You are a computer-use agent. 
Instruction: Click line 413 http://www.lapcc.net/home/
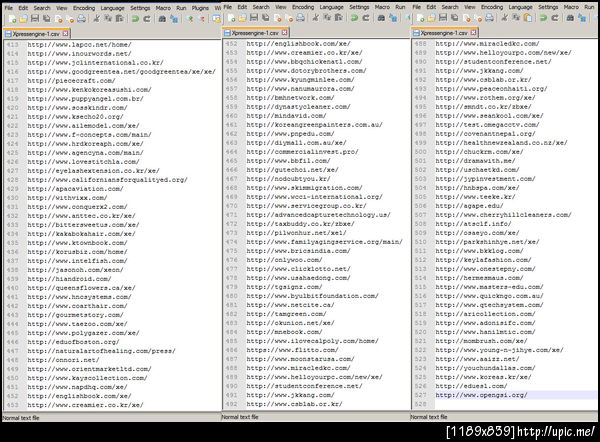point(79,45)
